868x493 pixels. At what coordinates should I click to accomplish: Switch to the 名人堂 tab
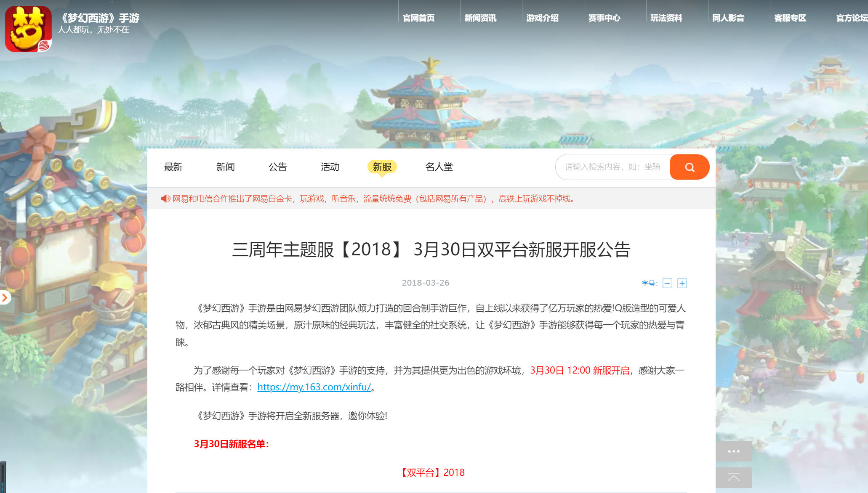pos(439,167)
